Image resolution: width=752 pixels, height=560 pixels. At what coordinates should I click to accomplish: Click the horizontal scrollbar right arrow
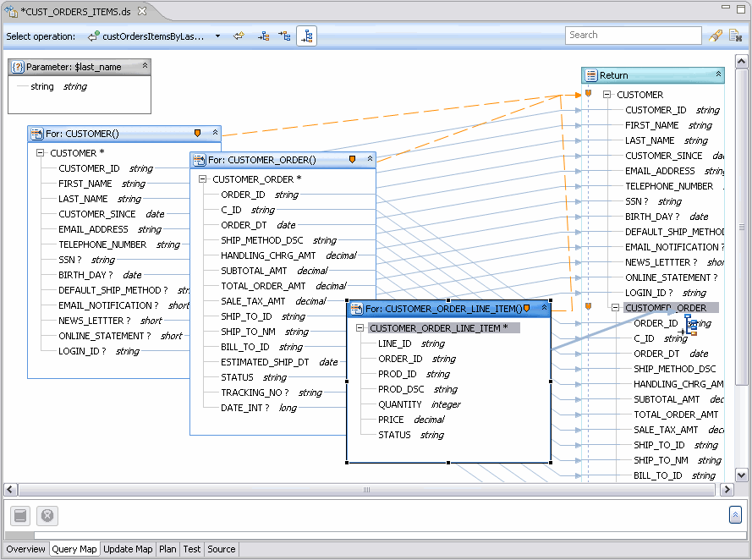pyautogui.click(x=727, y=490)
